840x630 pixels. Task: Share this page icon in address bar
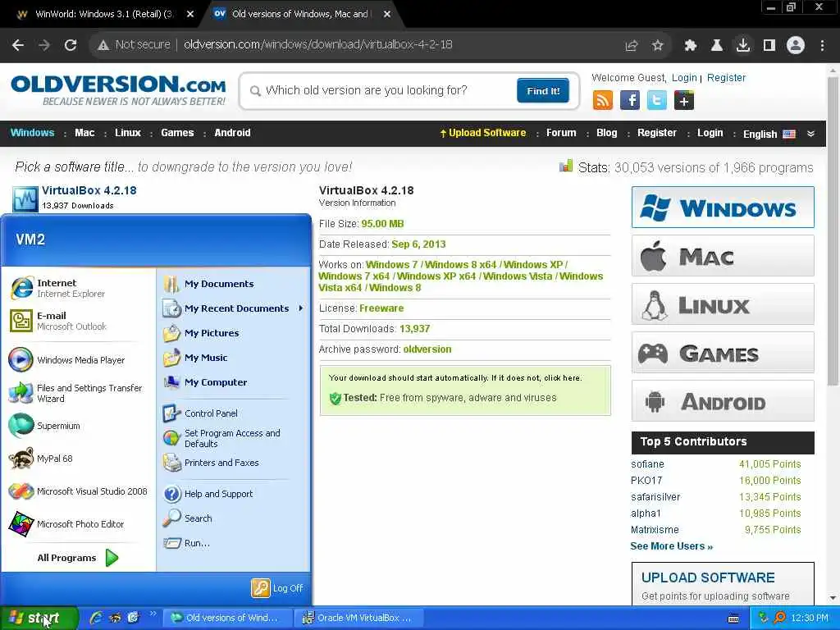click(x=632, y=45)
